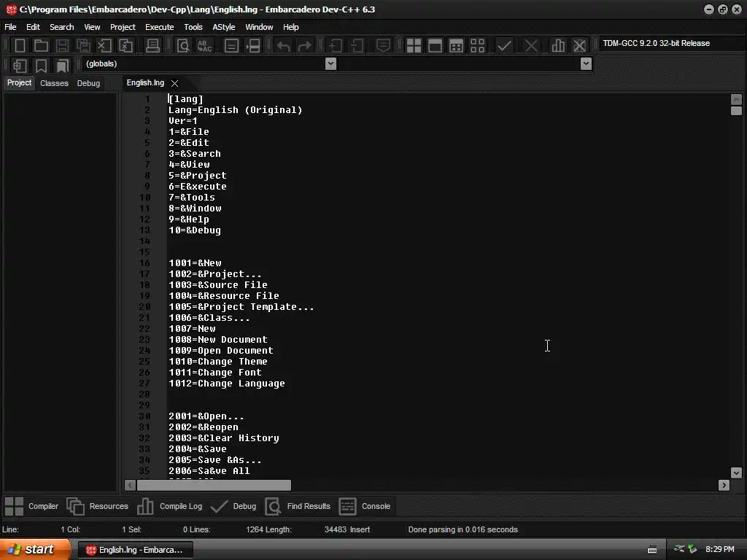Click the Compile and Run icon
Viewport: 747px width, 560px height.
[x=456, y=46]
